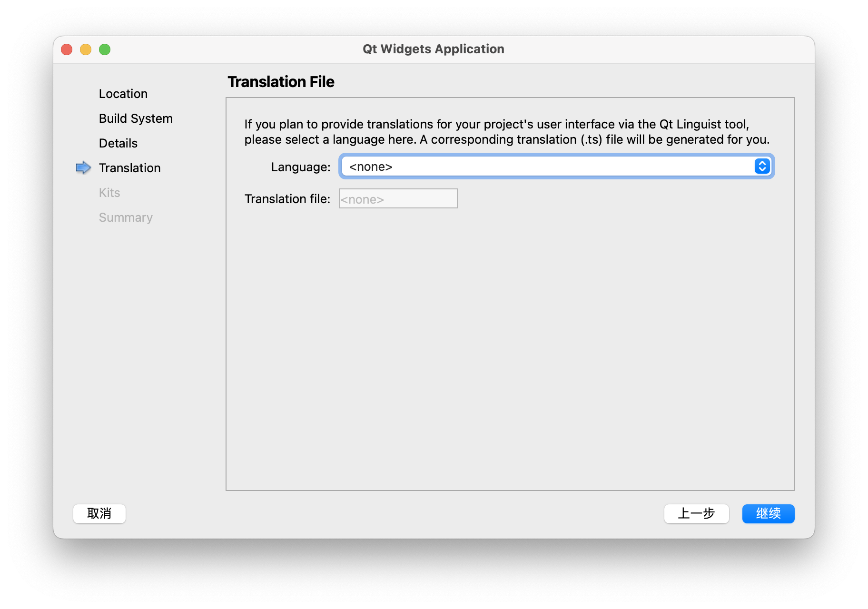Click the Translation file: label
Screen dimensions: 868x609
point(287,199)
